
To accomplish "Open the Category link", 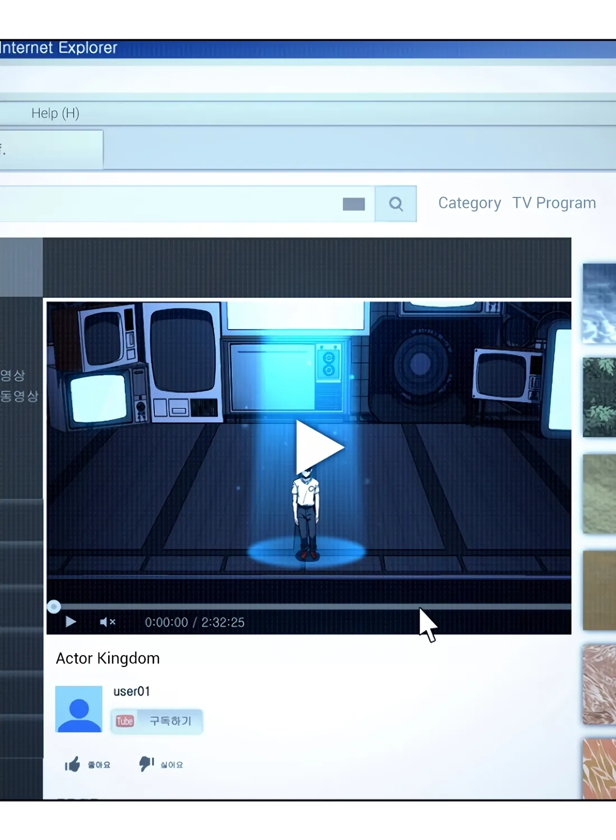I will (470, 203).
